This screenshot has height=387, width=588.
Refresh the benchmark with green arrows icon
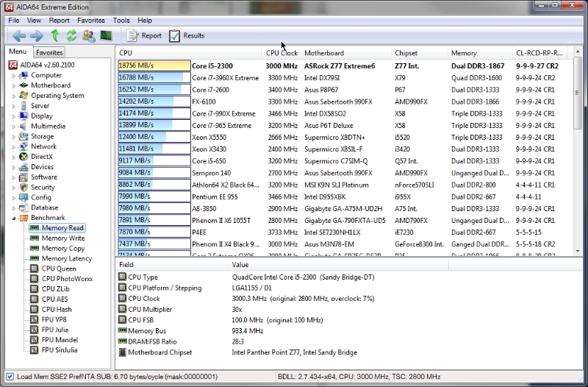coord(72,35)
